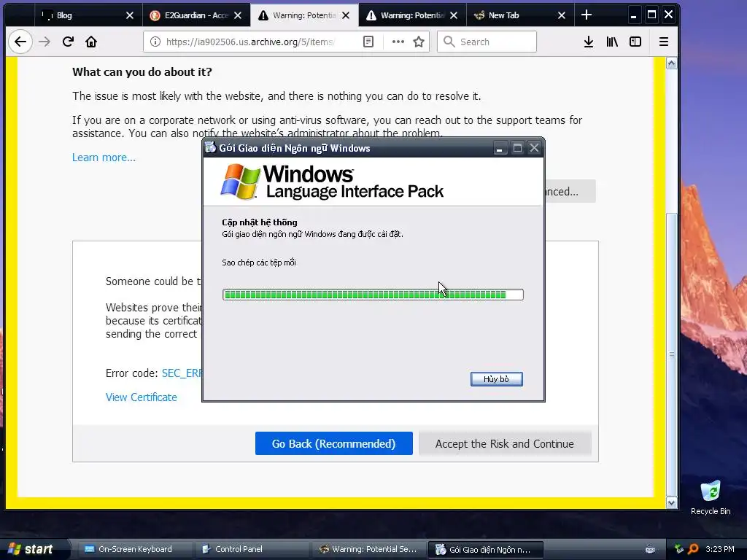
Task: Click the installation progress bar
Action: (373, 295)
